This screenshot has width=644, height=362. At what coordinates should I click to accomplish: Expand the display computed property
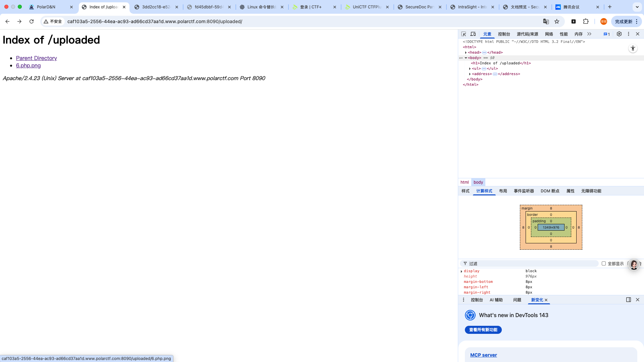pyautogui.click(x=462, y=271)
